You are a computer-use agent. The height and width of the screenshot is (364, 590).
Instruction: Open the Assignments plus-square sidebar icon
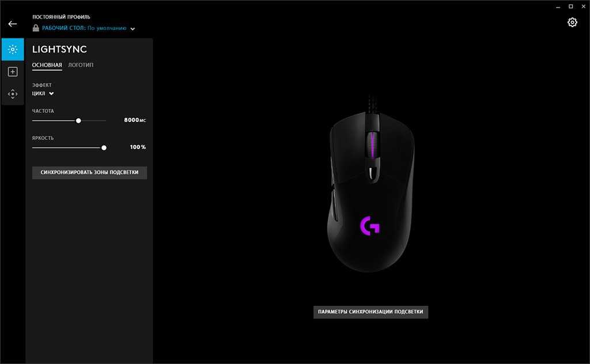pyautogui.click(x=13, y=72)
